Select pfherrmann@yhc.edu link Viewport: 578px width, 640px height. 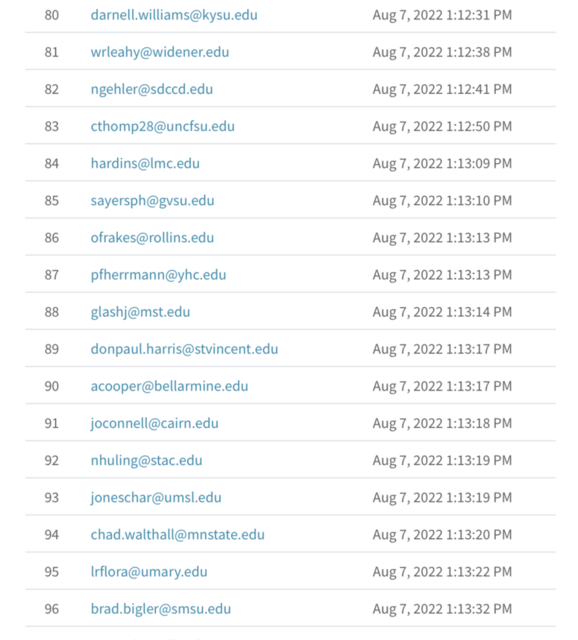(x=158, y=275)
